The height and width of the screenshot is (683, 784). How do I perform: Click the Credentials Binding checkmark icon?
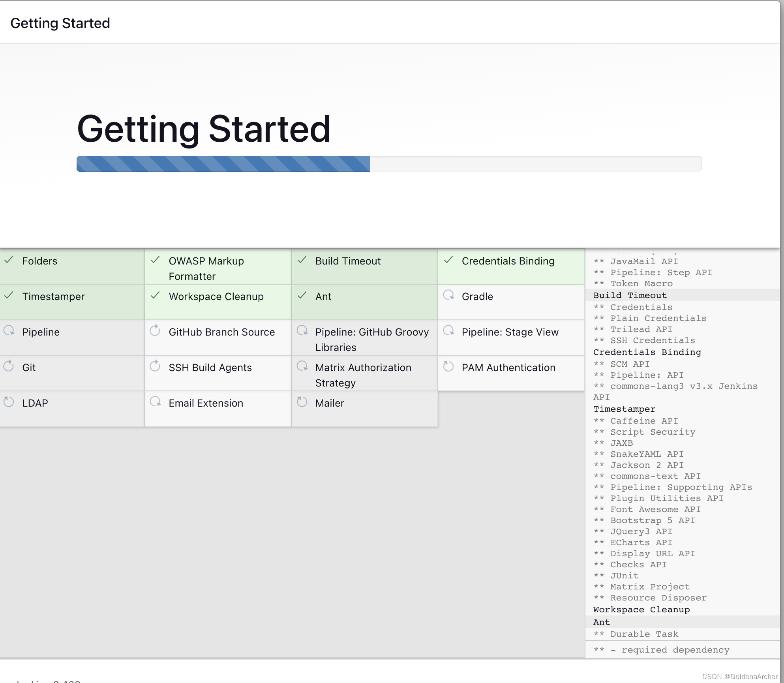[x=448, y=260]
